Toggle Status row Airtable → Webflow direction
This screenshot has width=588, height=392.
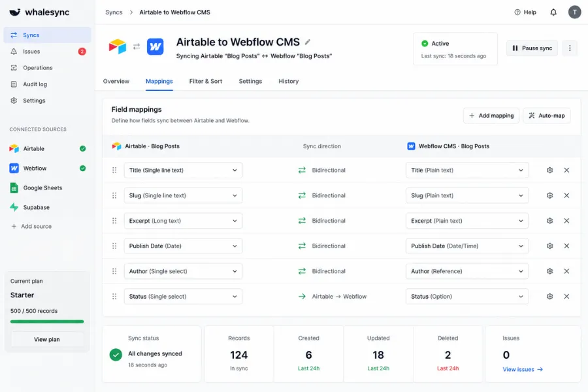[333, 297]
